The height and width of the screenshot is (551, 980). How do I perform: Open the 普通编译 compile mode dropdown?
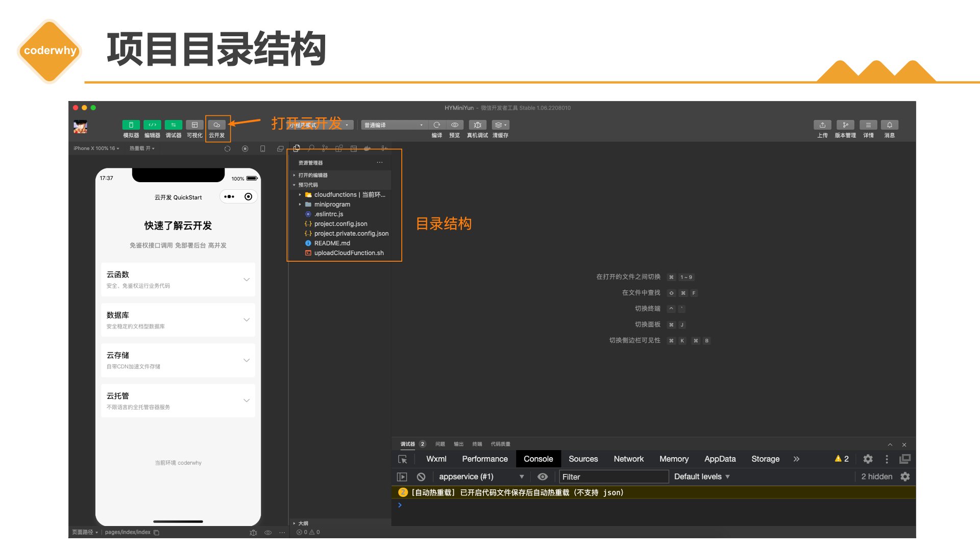[x=394, y=125]
